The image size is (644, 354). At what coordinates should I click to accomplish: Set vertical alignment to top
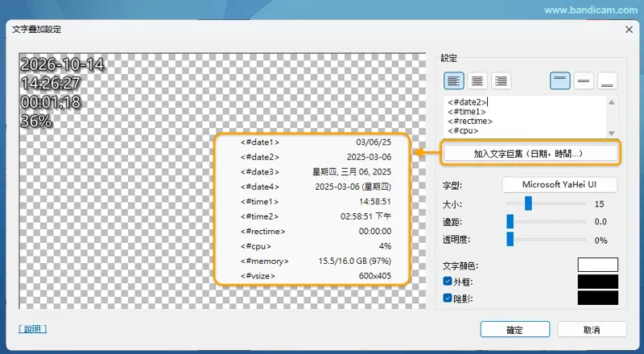pyautogui.click(x=560, y=81)
